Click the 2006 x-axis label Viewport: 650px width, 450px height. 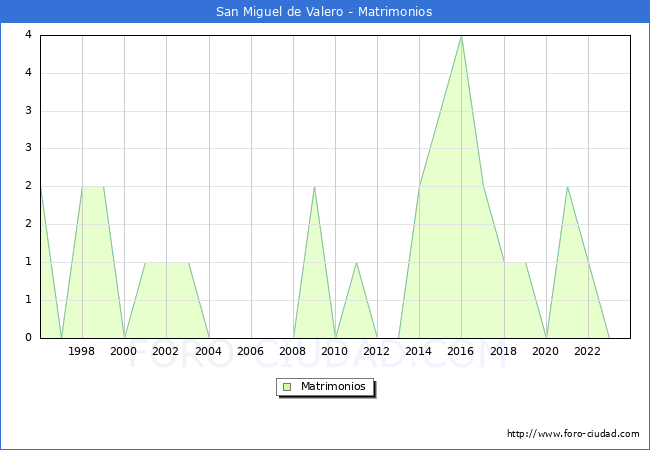(250, 351)
